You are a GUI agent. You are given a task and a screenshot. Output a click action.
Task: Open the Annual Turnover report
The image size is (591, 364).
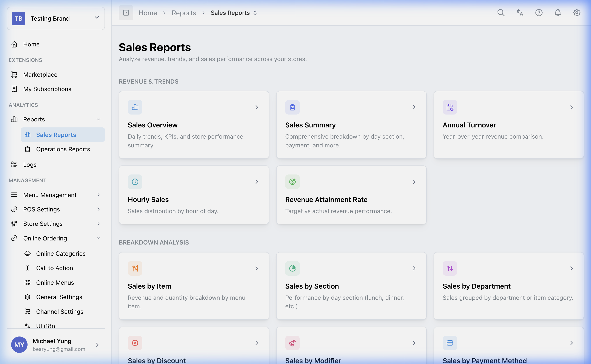click(x=508, y=125)
